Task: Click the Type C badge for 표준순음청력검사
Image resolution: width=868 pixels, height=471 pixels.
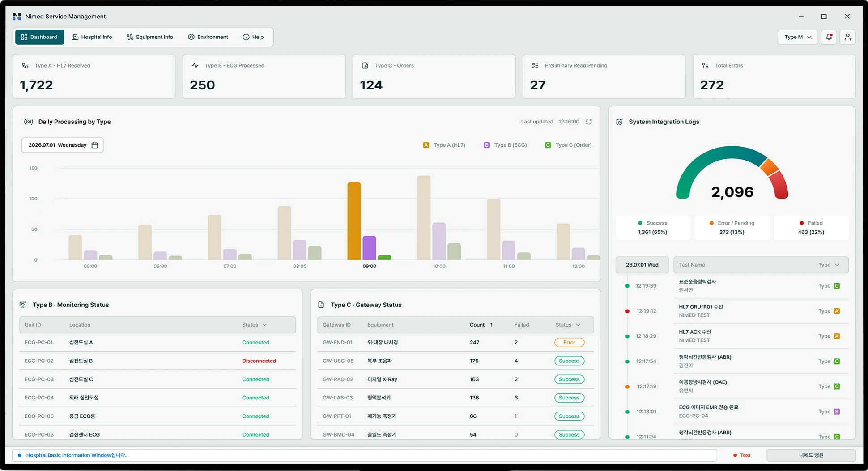Action: 837,286
